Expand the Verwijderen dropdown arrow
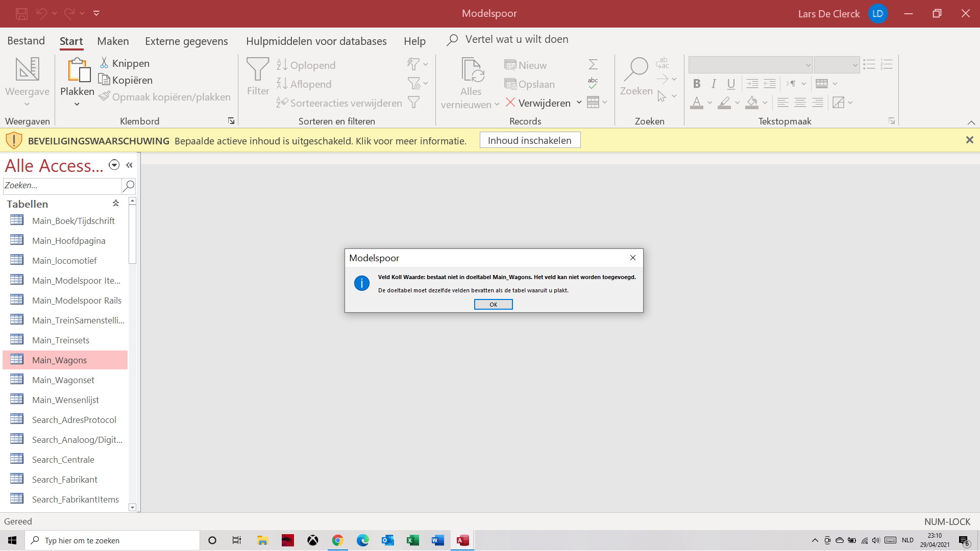Viewport: 980px width, 551px height. (x=579, y=103)
